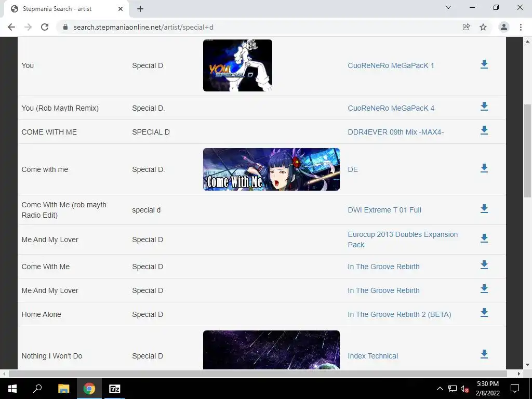Screen dimensions: 532x399
Task: Open File Explorer from taskbar
Action: pos(63,389)
